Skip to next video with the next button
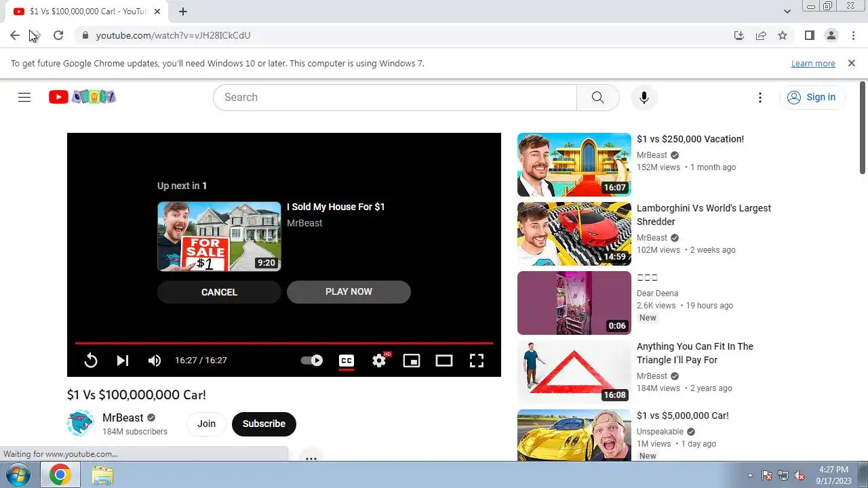This screenshot has width=868, height=488. (123, 361)
